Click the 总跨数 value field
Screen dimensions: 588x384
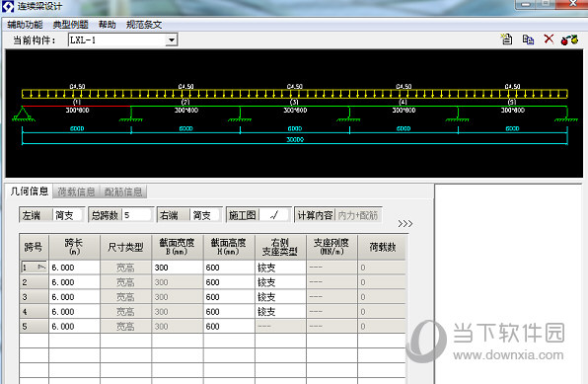pyautogui.click(x=137, y=215)
